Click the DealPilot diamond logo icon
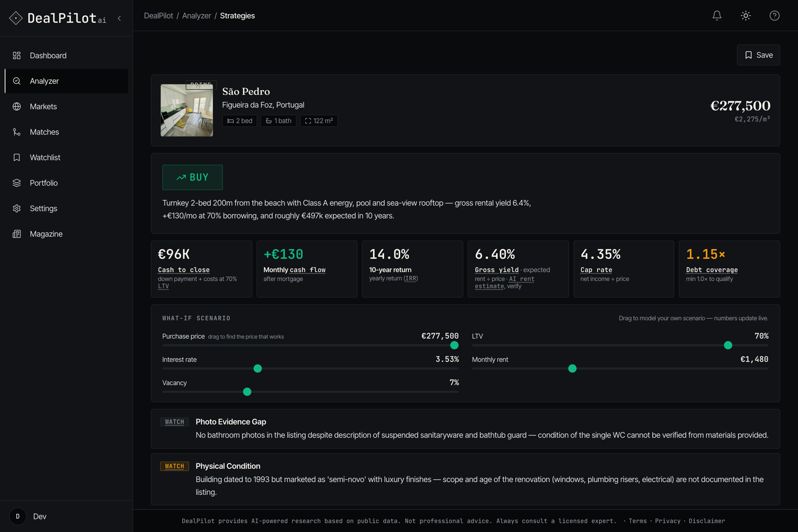 coord(16,18)
